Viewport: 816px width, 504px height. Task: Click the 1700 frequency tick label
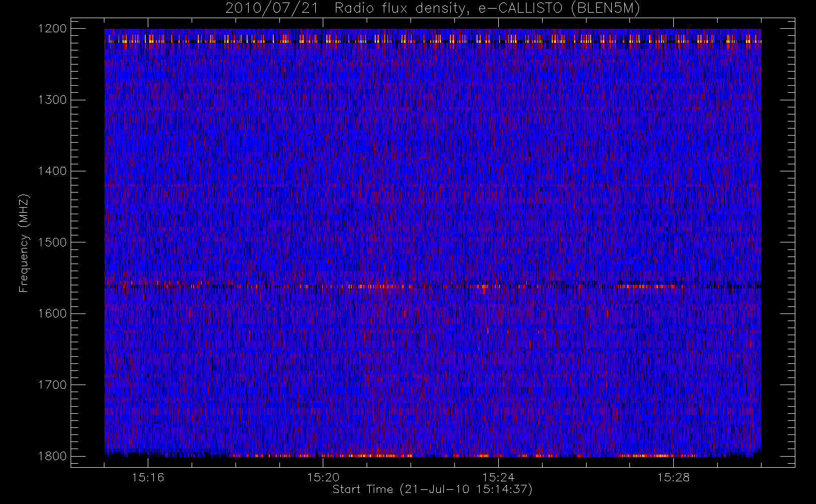(x=52, y=385)
